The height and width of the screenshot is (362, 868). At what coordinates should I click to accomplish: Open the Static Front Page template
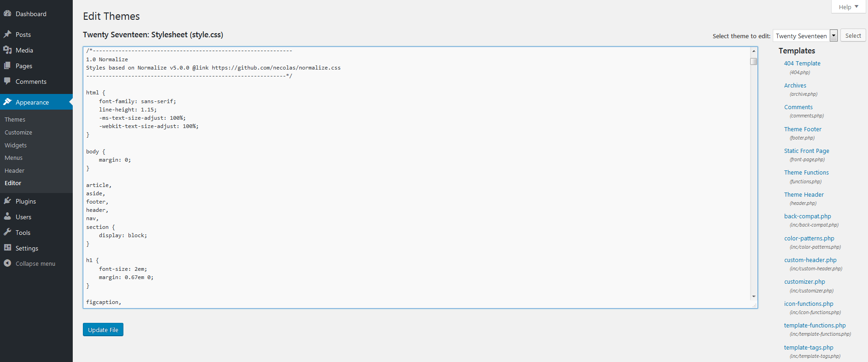point(807,151)
